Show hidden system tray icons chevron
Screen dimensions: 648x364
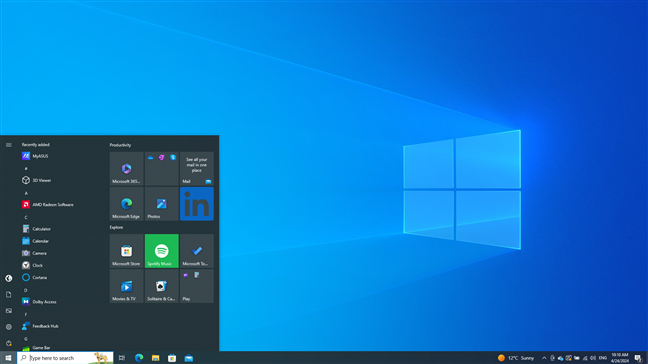coord(544,358)
